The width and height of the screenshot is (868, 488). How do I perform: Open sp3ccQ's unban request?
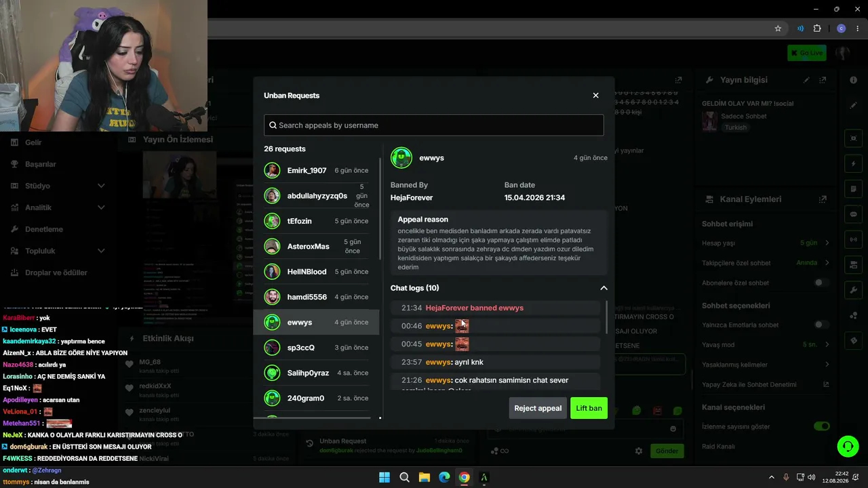click(317, 348)
